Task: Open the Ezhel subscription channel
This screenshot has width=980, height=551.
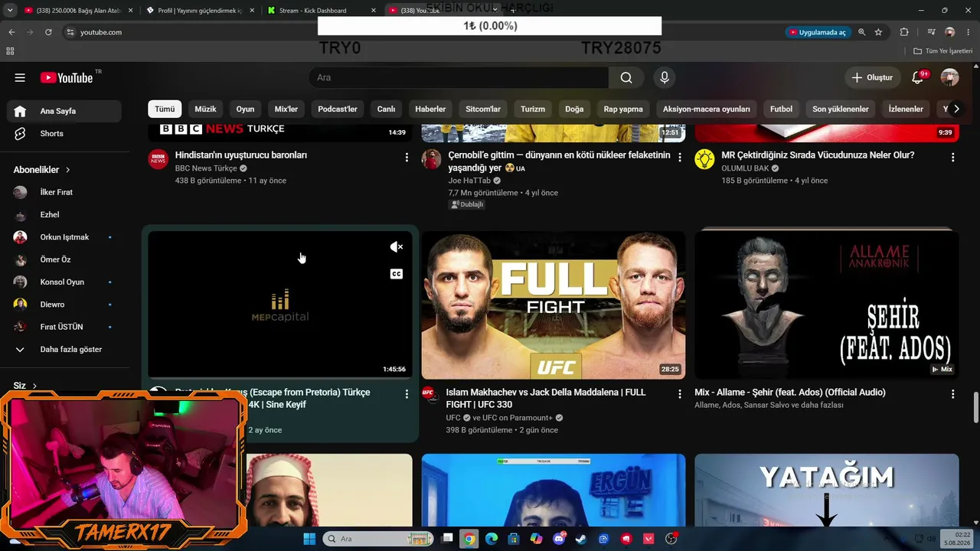Action: [x=64, y=214]
